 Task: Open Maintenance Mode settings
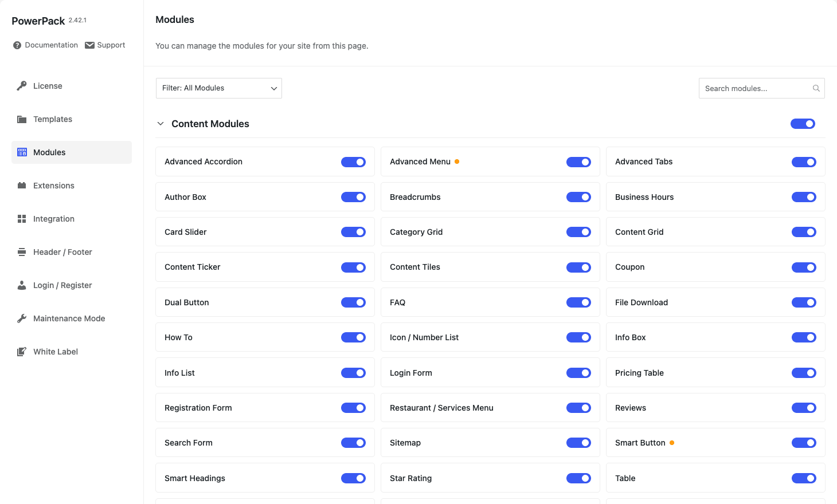(x=72, y=318)
